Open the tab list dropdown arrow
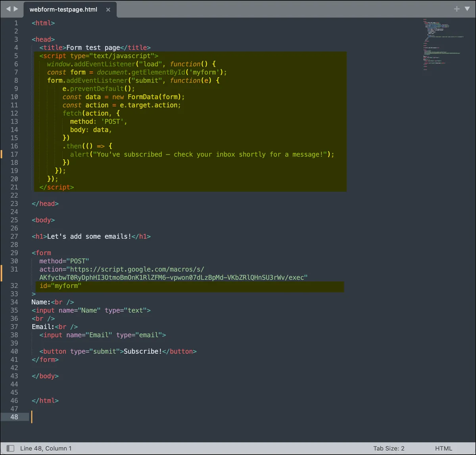The height and width of the screenshot is (455, 476). click(x=467, y=9)
